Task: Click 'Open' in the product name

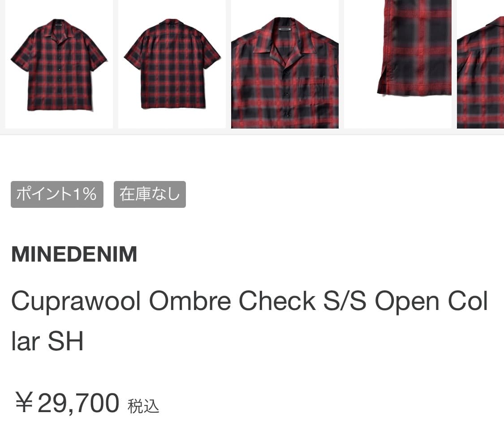Action: pyautogui.click(x=407, y=301)
